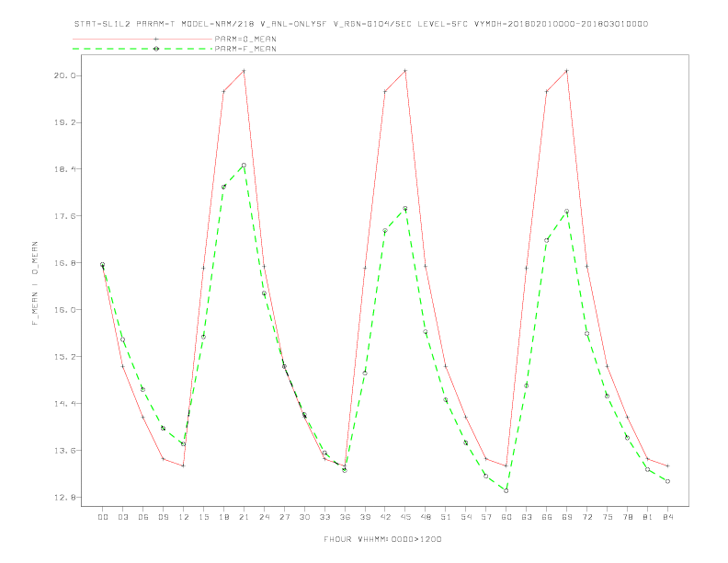Click the x-axis tick label 75
The height and width of the screenshot is (563, 728).
(608, 517)
